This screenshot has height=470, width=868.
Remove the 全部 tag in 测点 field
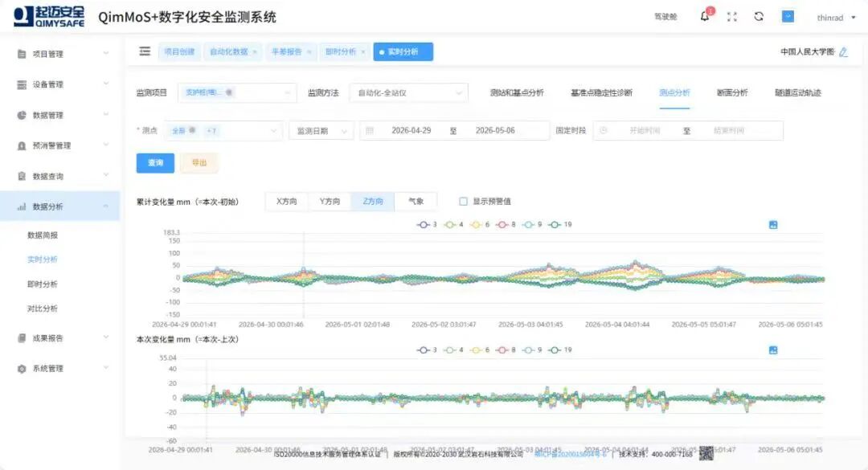[192, 131]
